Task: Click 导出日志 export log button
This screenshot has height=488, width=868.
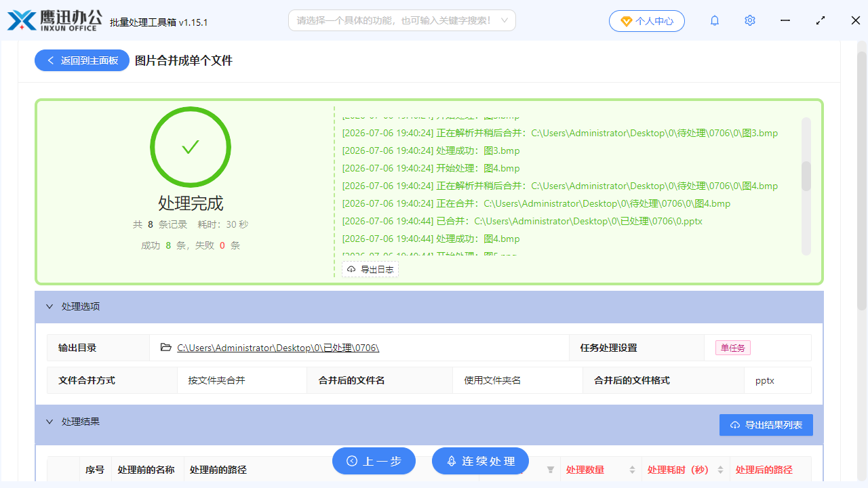Action: tap(370, 269)
